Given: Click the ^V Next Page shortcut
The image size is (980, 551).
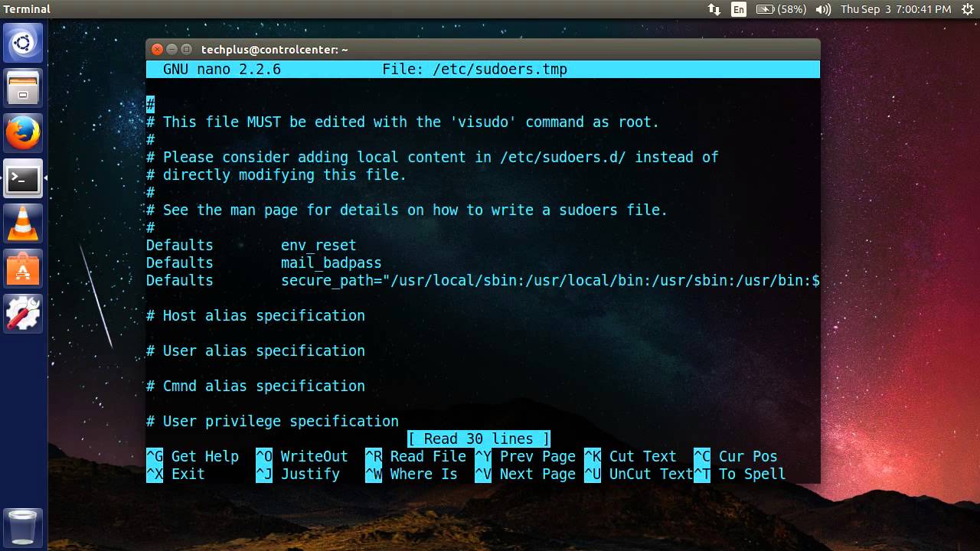Looking at the screenshot, I should (x=525, y=474).
